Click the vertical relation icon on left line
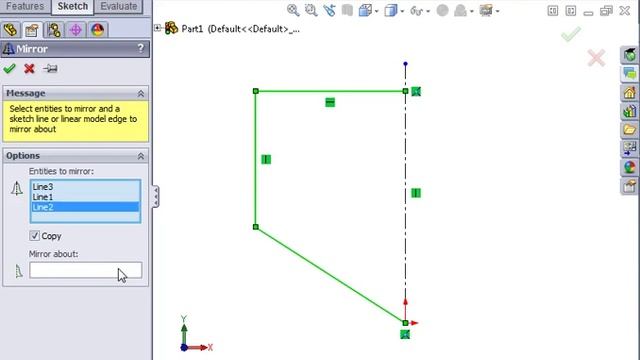Image resolution: width=640 pixels, height=360 pixels. pyautogui.click(x=266, y=159)
